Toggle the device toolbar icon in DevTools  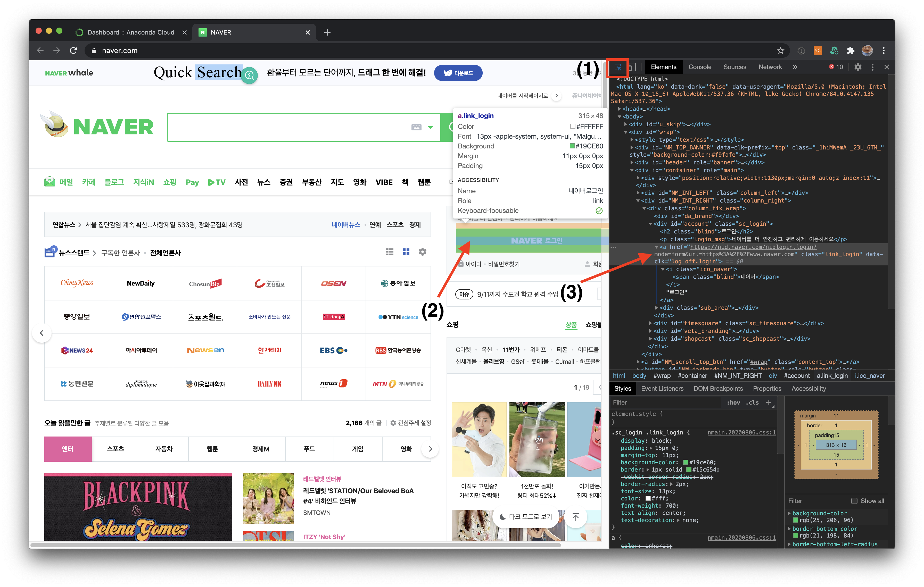point(632,67)
